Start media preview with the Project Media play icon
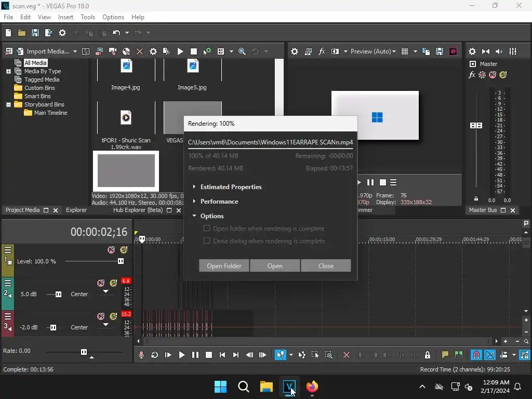Image resolution: width=532 pixels, height=399 pixels. [180, 51]
